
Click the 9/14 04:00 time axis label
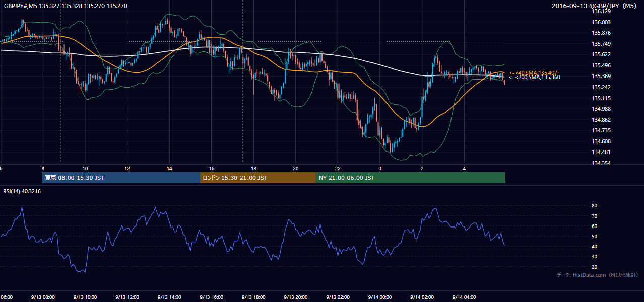point(464,297)
